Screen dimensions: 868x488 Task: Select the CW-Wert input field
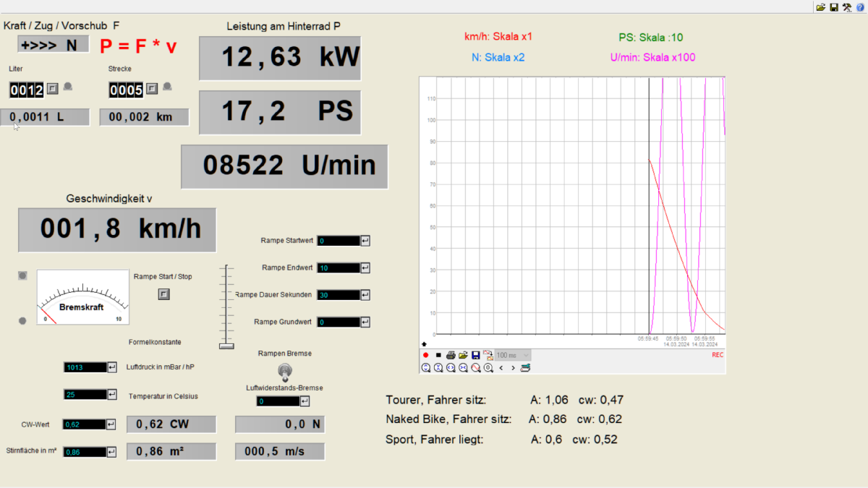coord(84,425)
